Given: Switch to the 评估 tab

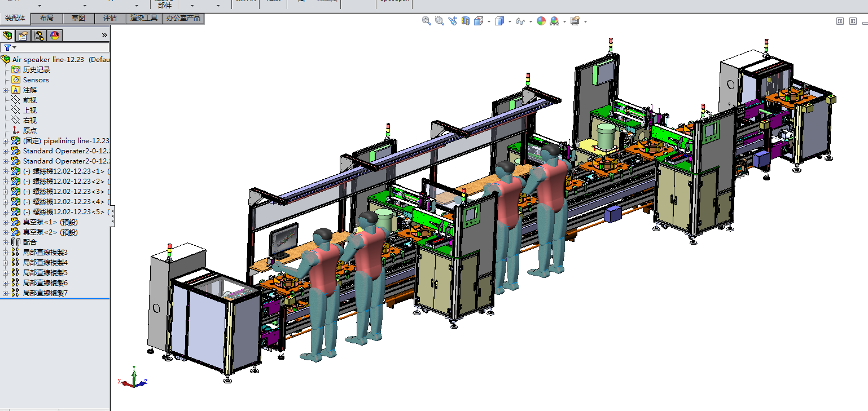Looking at the screenshot, I should point(110,18).
